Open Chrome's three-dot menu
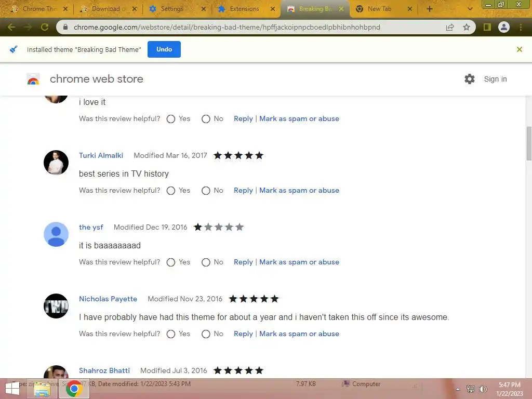This screenshot has width=532, height=399. point(521,27)
